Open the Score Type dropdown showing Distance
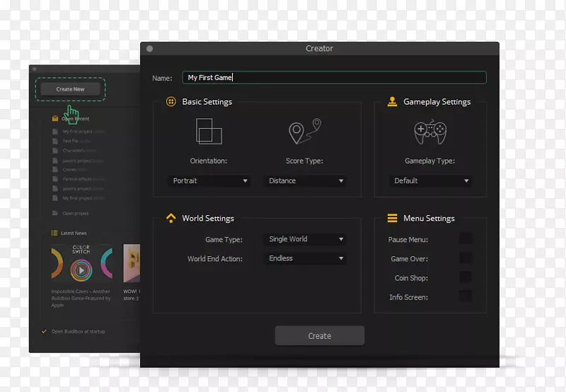The height and width of the screenshot is (392, 566). (x=306, y=180)
